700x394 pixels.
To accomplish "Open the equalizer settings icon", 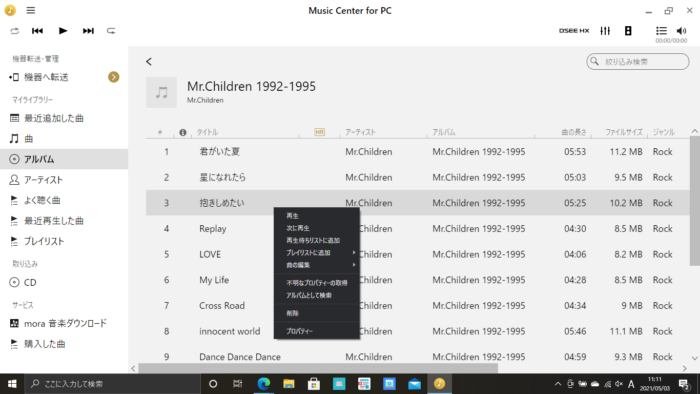I will pos(605,31).
